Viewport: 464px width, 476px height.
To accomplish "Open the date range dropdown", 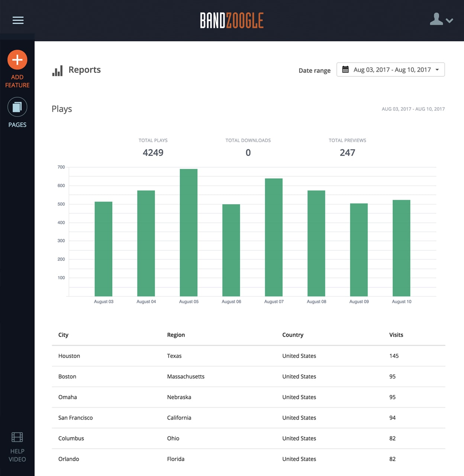I will click(390, 70).
